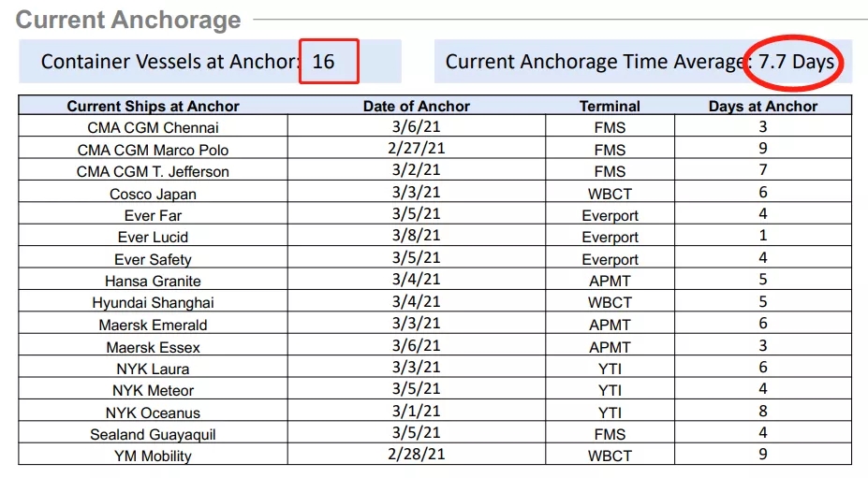This screenshot has height=478, width=868.
Task: Click the circled 7.7 Days average
Action: coord(797,62)
